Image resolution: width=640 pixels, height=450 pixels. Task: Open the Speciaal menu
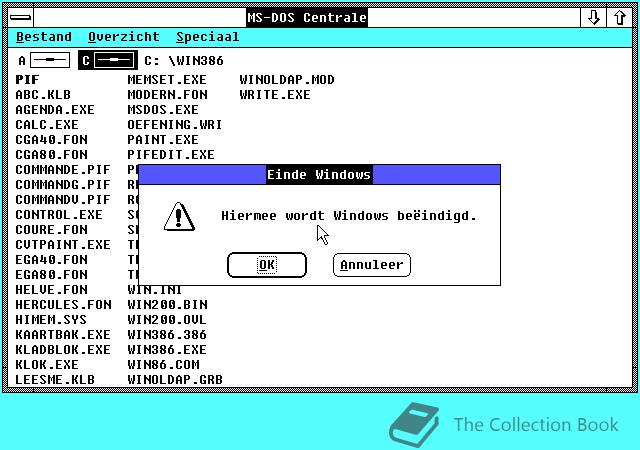(x=207, y=37)
